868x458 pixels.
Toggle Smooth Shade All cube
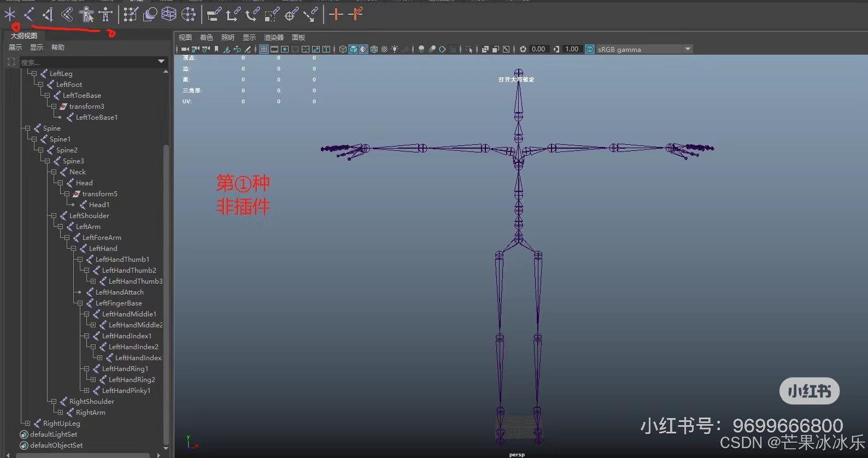click(x=353, y=49)
